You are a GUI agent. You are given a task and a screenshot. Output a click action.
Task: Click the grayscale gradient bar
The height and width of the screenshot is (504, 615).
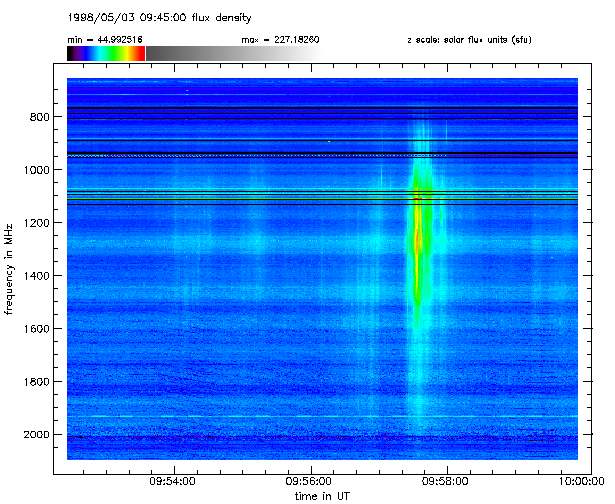pos(234,53)
